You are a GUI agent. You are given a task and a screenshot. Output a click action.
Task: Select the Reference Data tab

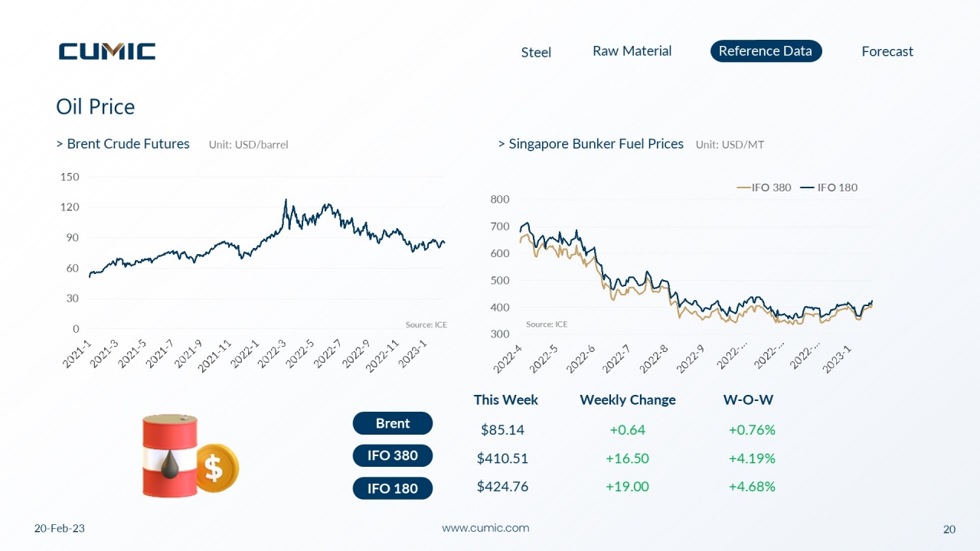pyautogui.click(x=766, y=51)
